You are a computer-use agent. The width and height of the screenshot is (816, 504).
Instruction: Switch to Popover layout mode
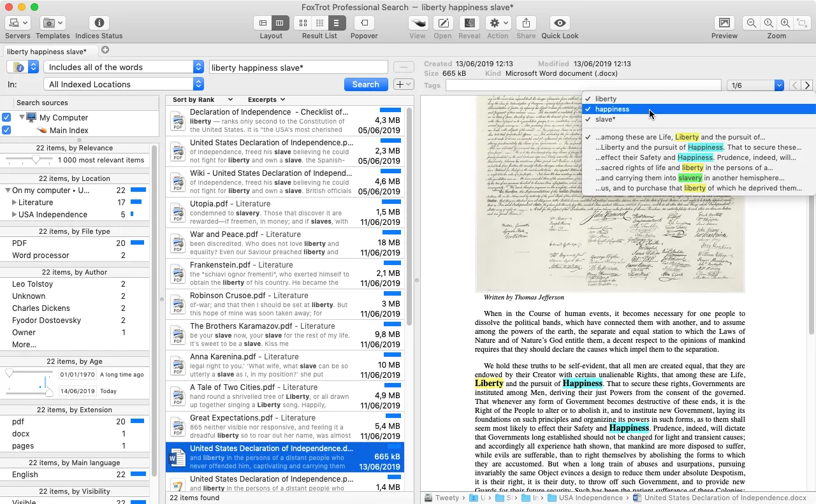(x=363, y=23)
